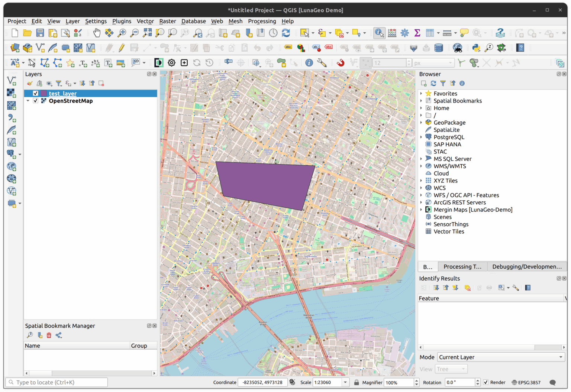Select the Mergin Maps [LunaGeo-Demo] item
This screenshot has height=392, width=571.
(x=472, y=210)
